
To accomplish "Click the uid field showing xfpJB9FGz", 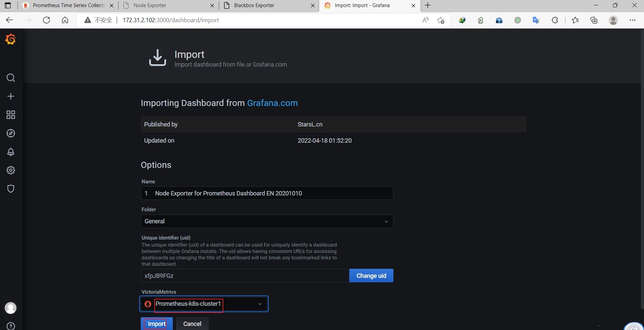I will pos(245,276).
